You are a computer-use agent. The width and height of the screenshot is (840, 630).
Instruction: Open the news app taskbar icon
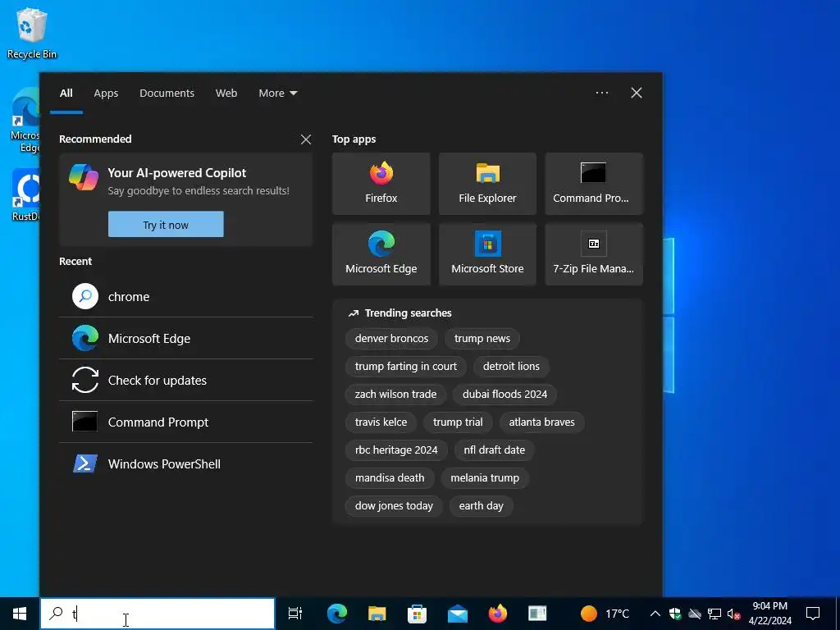[x=537, y=614]
